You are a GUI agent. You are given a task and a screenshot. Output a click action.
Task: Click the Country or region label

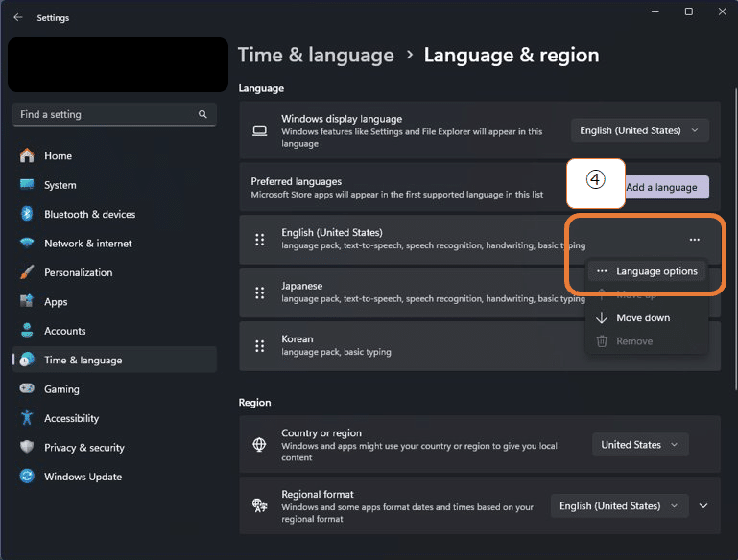321,433
